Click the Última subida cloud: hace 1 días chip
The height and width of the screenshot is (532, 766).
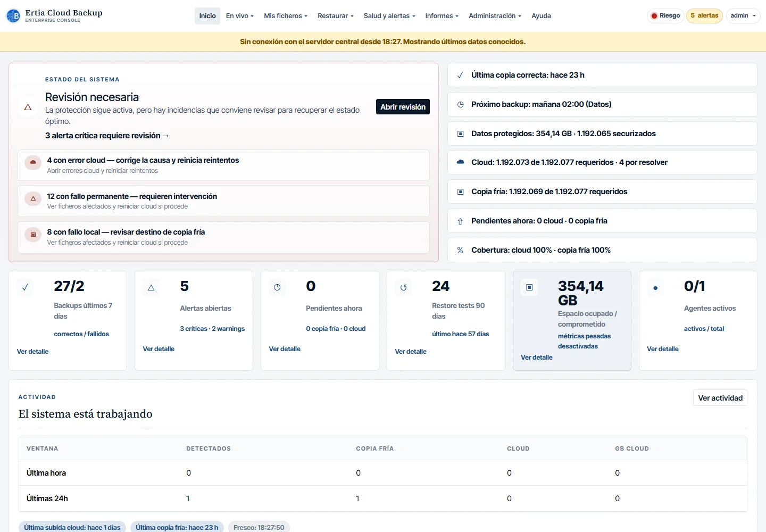pyautogui.click(x=72, y=528)
